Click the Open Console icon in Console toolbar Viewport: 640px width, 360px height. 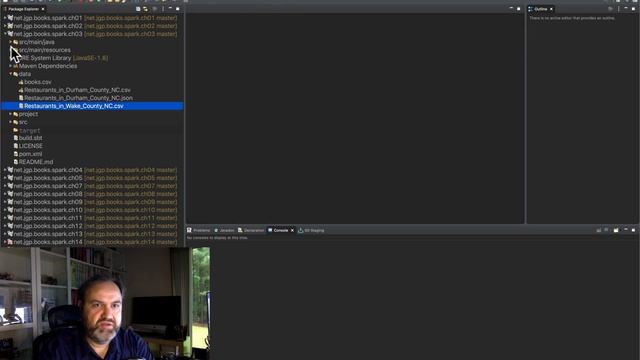616,230
